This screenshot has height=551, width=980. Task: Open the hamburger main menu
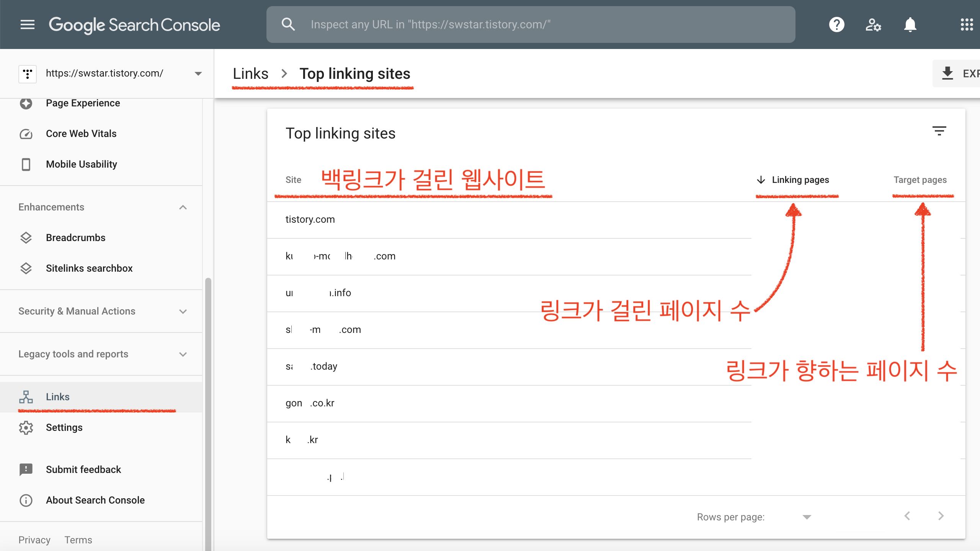27,24
